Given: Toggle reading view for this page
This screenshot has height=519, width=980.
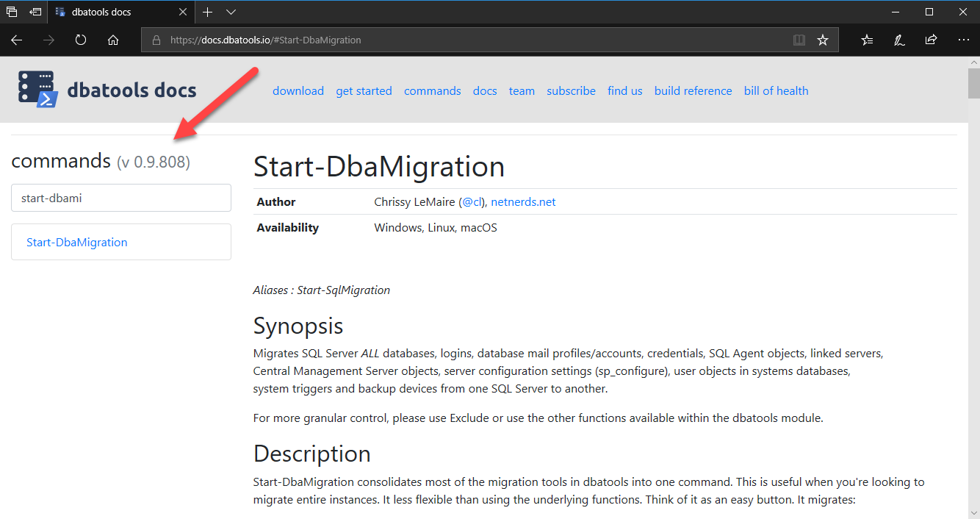Looking at the screenshot, I should coord(799,40).
